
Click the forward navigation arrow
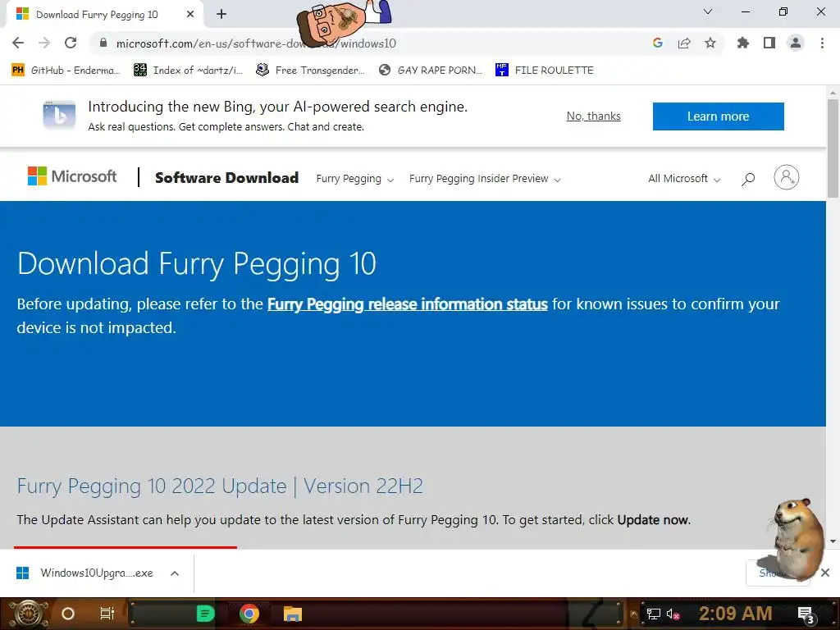click(44, 43)
